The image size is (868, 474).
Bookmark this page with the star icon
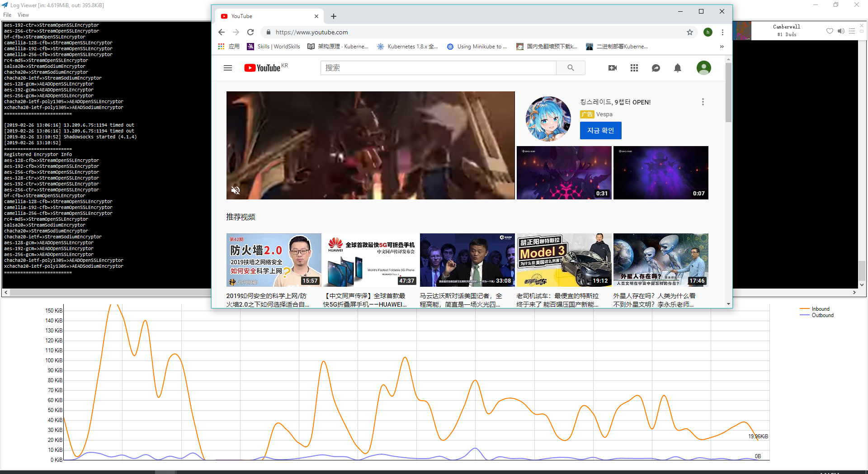[x=690, y=32]
